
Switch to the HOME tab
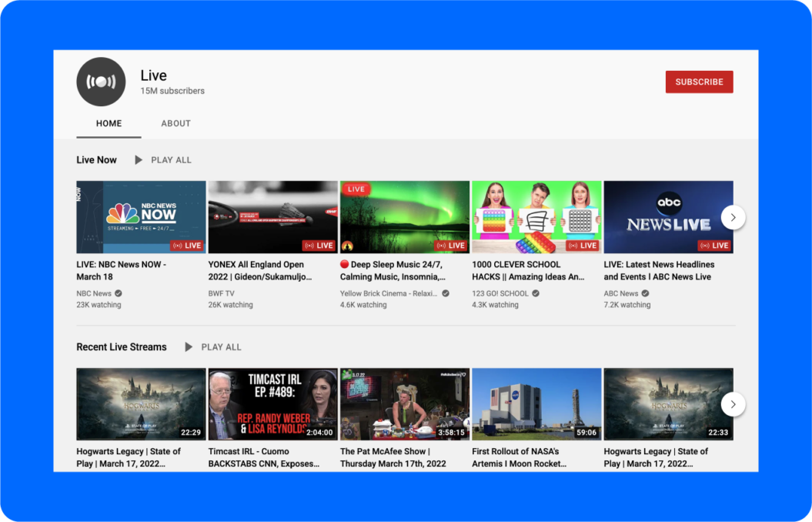[x=109, y=123]
